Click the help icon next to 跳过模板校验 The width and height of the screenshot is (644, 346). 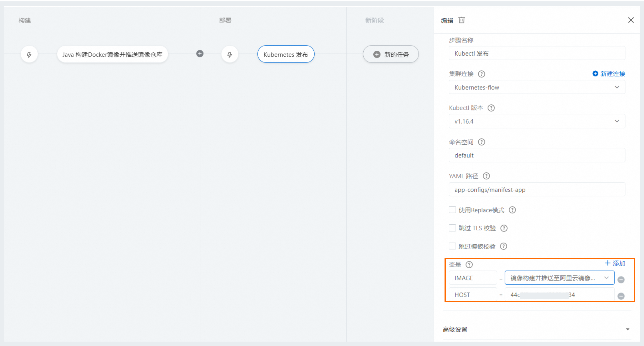click(x=503, y=246)
